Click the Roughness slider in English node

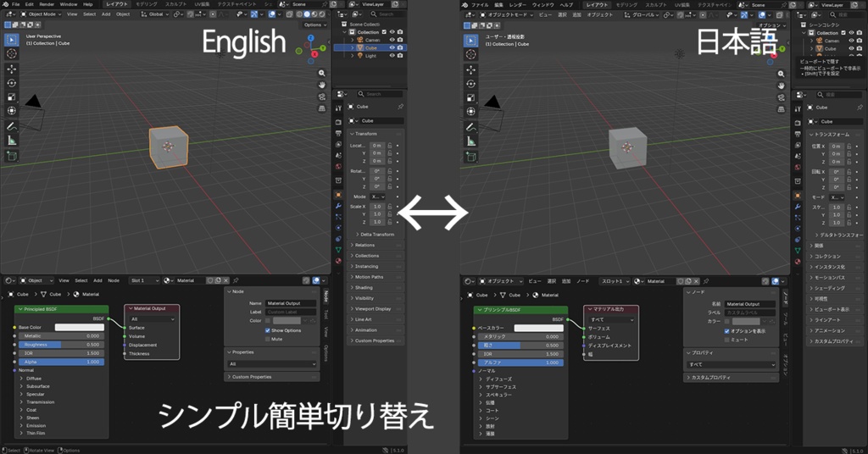tap(61, 345)
